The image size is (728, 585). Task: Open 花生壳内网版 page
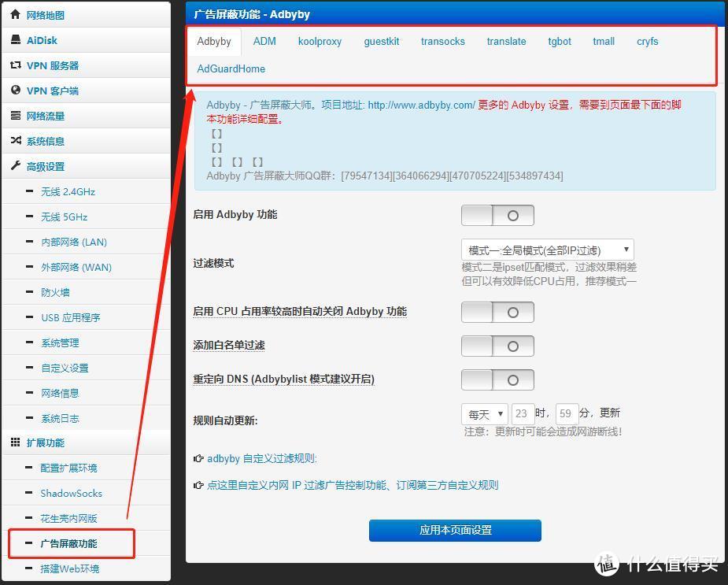(x=68, y=518)
